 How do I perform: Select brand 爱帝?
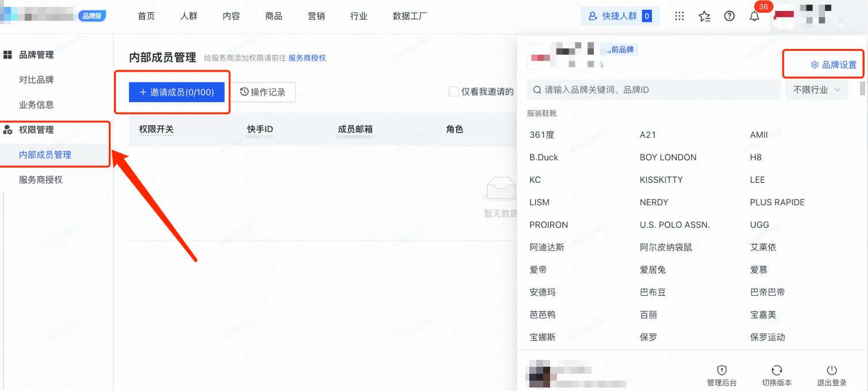pos(539,270)
